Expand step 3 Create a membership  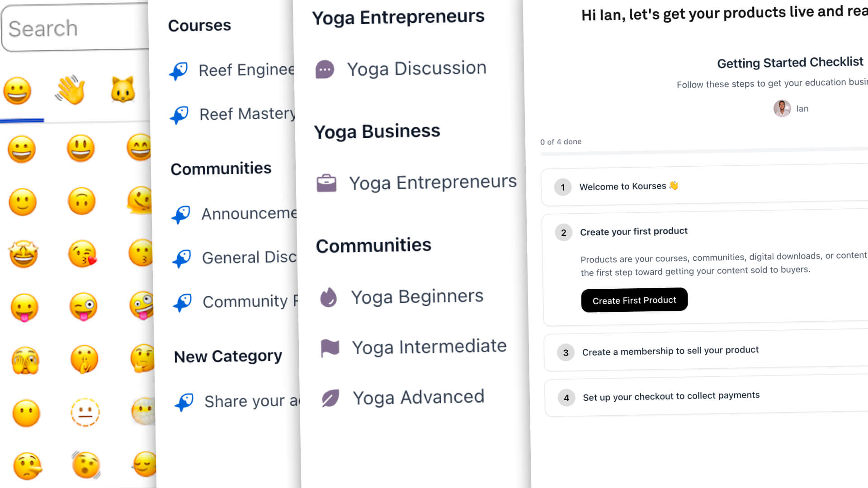[x=670, y=351]
